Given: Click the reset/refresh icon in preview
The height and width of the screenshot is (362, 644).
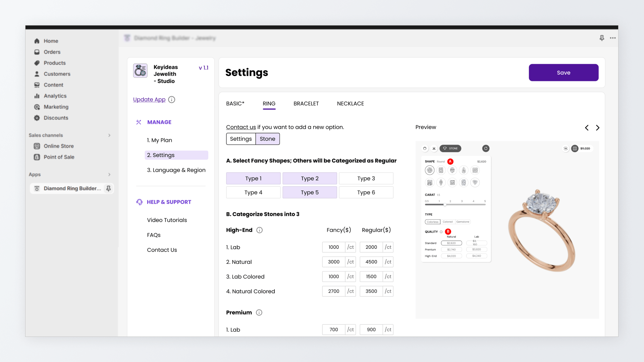Looking at the screenshot, I should (x=486, y=148).
